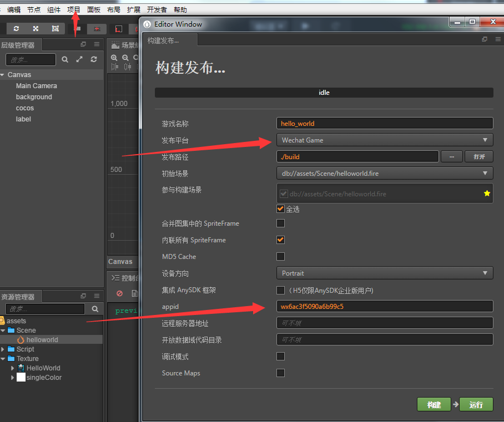Open the 发布平台 Wechat Game dropdown
The width and height of the screenshot is (504, 422).
click(385, 140)
